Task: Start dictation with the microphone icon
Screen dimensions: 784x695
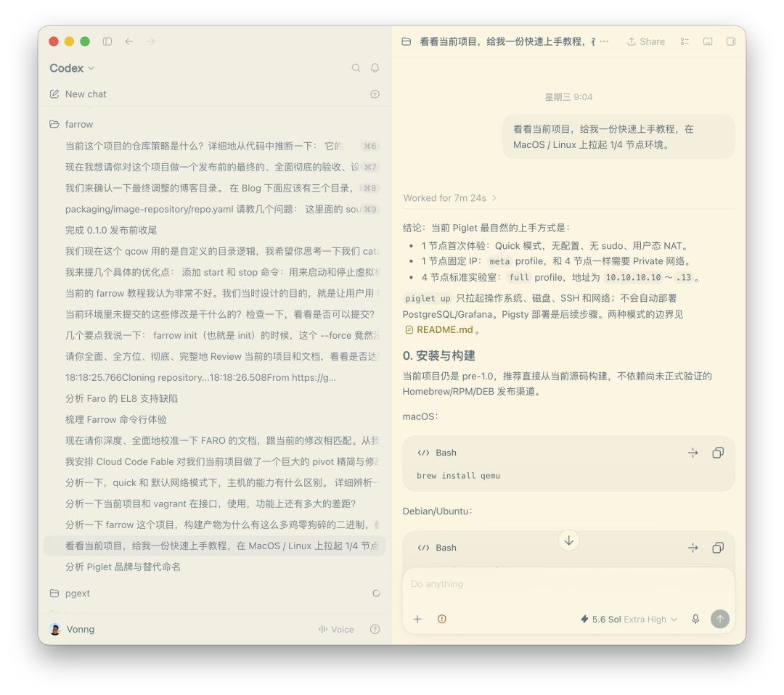Action: click(695, 620)
